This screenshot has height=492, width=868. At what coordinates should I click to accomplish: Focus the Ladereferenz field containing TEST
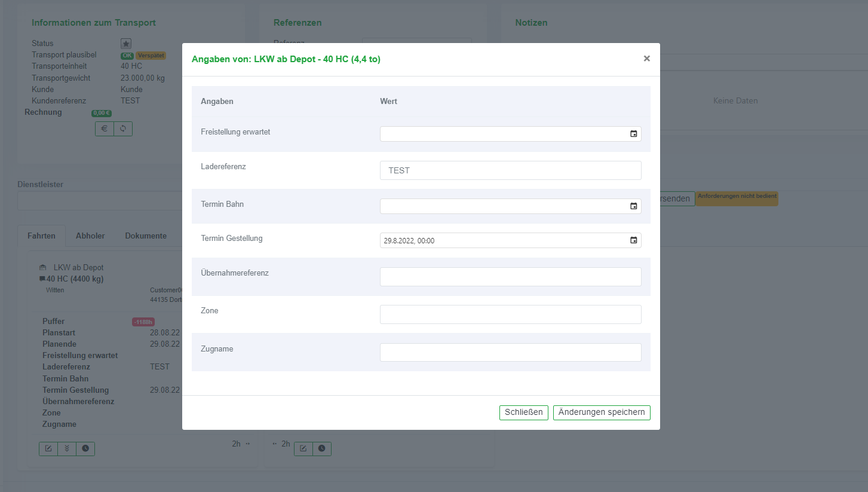510,170
